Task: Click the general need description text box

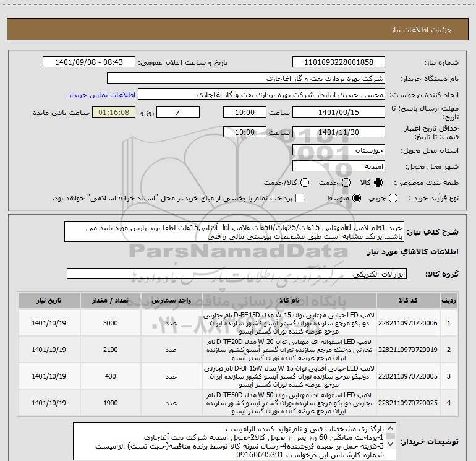Action: point(234,231)
